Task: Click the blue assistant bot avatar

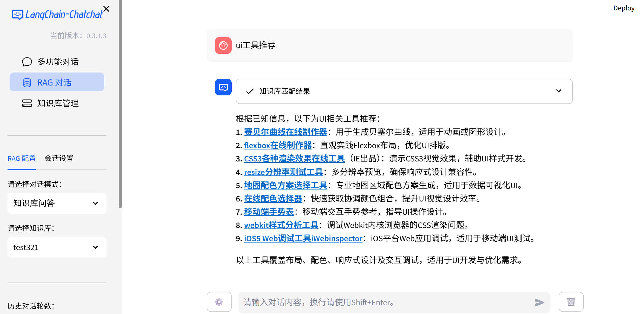Action: pyautogui.click(x=223, y=87)
